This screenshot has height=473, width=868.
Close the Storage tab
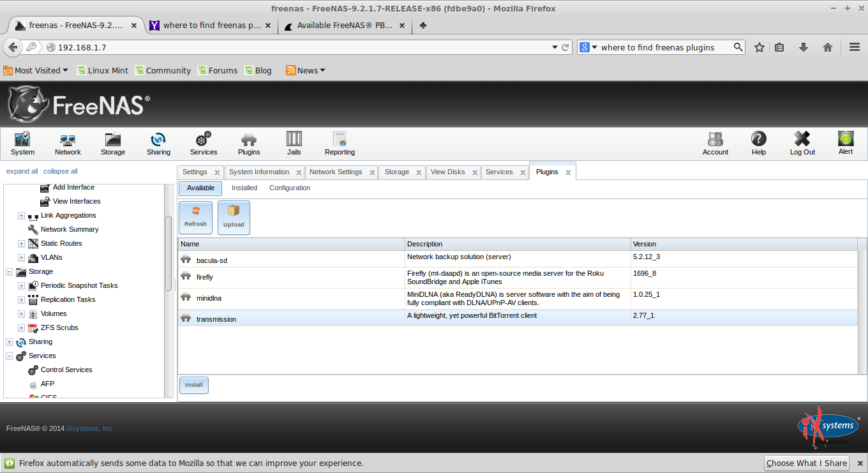point(419,172)
